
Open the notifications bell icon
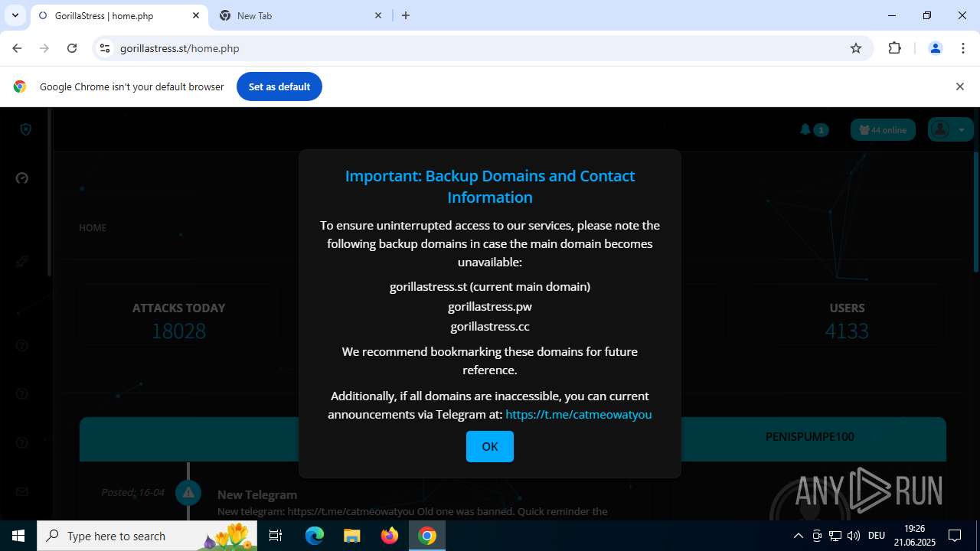(805, 130)
